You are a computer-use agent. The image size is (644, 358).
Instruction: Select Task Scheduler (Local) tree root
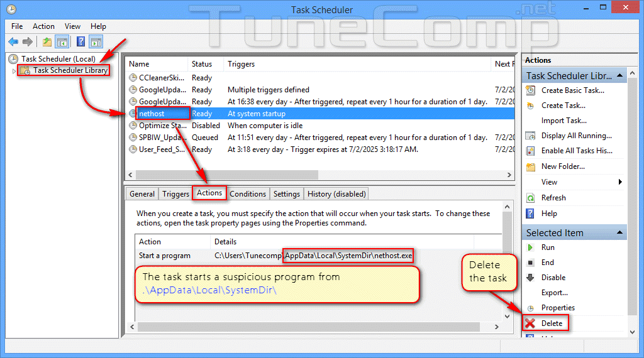click(x=58, y=59)
